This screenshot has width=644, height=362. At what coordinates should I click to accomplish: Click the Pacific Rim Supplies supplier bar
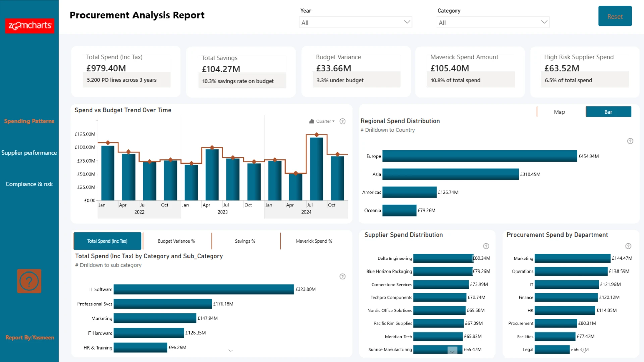click(x=438, y=323)
